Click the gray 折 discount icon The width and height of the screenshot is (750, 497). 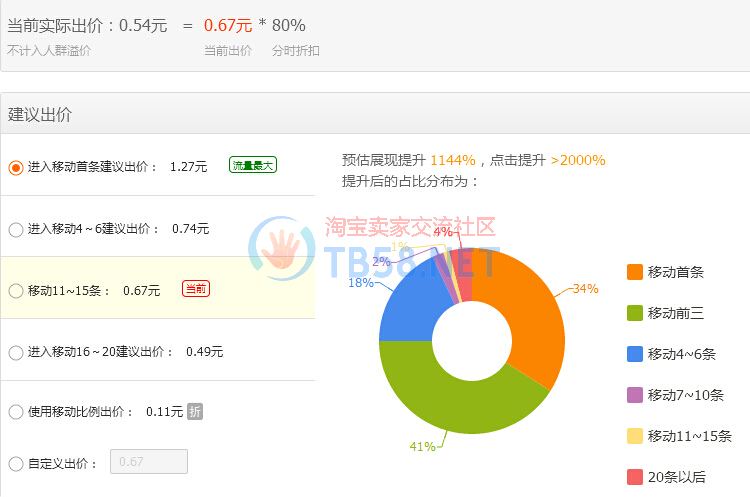(x=195, y=411)
